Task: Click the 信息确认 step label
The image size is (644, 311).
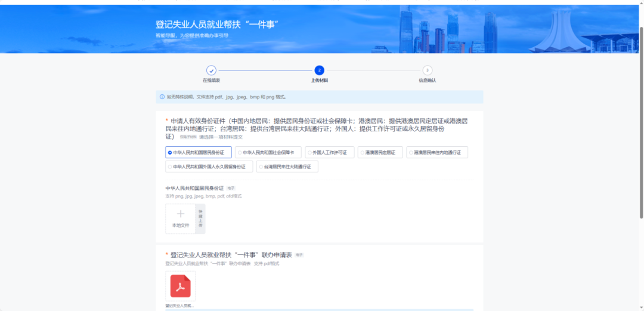Action: point(427,81)
